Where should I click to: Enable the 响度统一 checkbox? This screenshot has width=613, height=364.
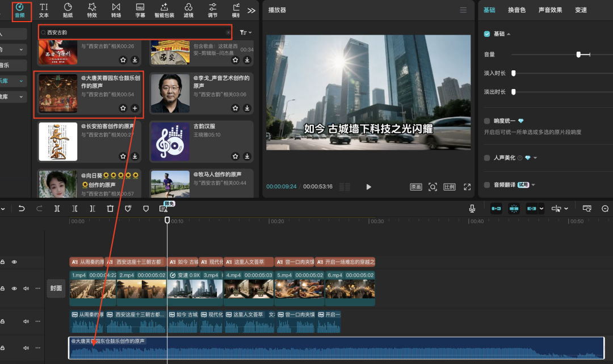[487, 121]
